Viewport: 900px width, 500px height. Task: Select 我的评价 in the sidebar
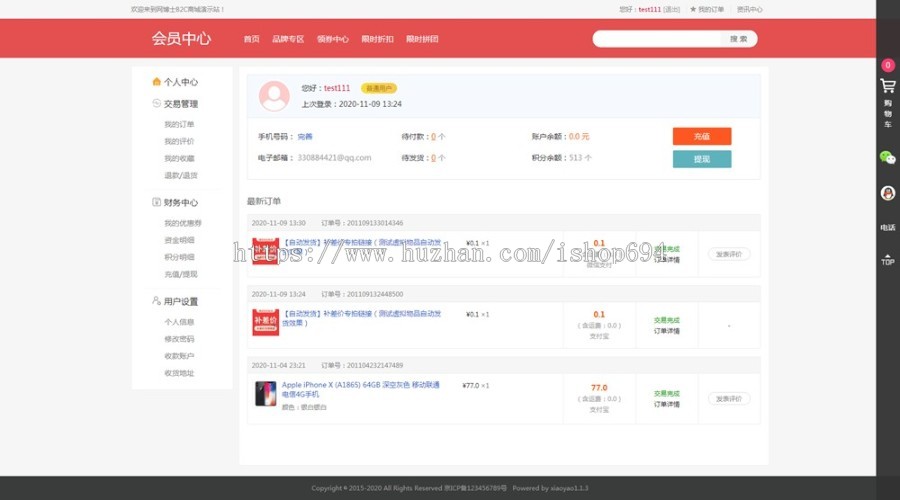click(179, 141)
